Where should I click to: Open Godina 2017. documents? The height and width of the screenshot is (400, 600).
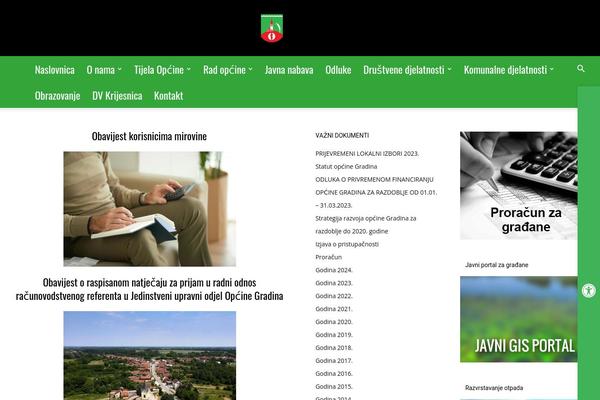334,361
